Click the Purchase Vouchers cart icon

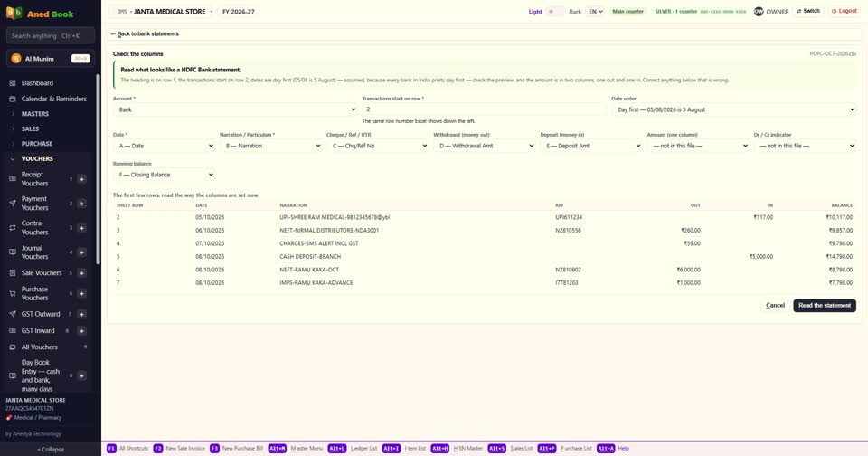pyautogui.click(x=12, y=294)
